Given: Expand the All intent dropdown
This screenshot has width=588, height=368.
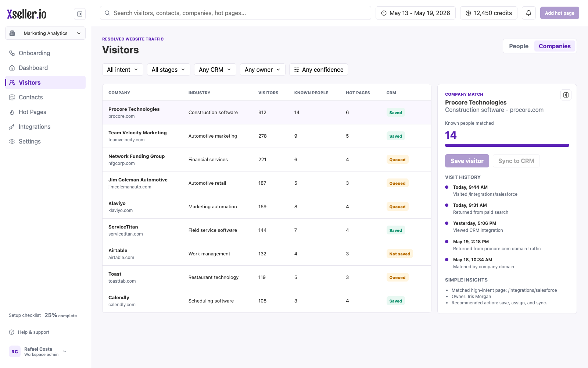Looking at the screenshot, I should (x=123, y=70).
